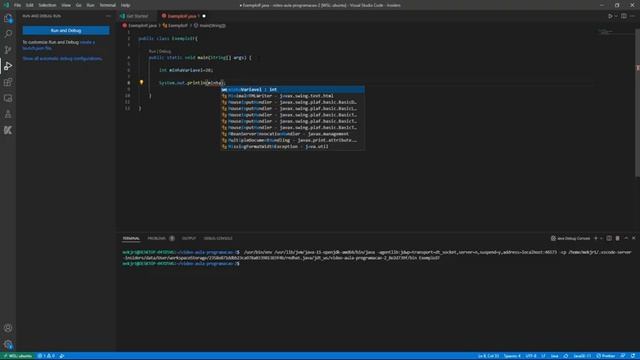Open Remote Explorer activity bar icon

click(x=8, y=98)
